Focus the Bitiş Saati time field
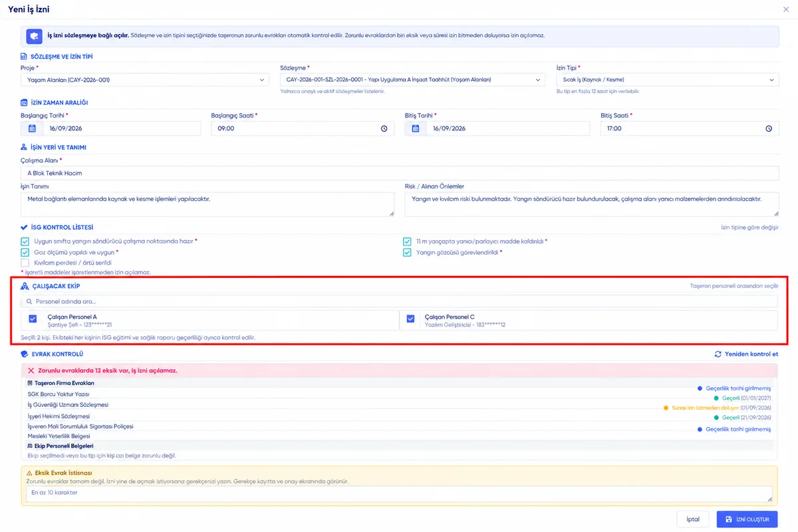Screen dimensions: 798x532 (x=690, y=128)
